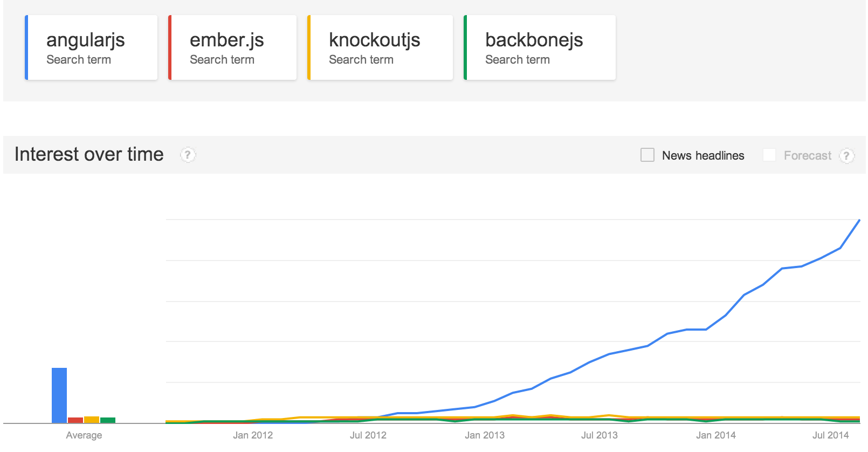Image resolution: width=868 pixels, height=452 pixels.
Task: Click the Average label under the bars
Action: 84,435
